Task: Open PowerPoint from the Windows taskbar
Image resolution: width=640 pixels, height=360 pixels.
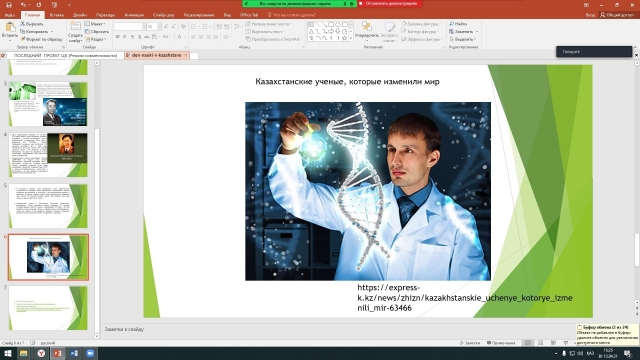Action: (57, 353)
